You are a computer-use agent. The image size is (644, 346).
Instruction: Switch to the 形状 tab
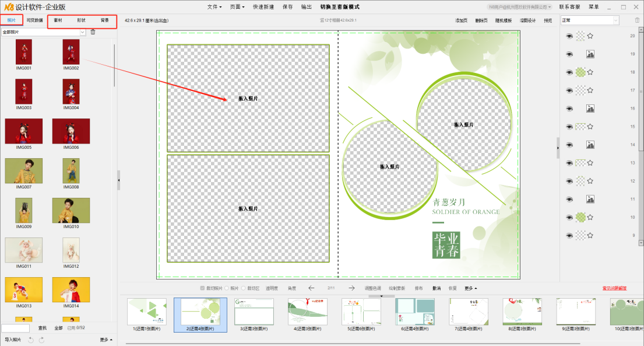pyautogui.click(x=82, y=20)
